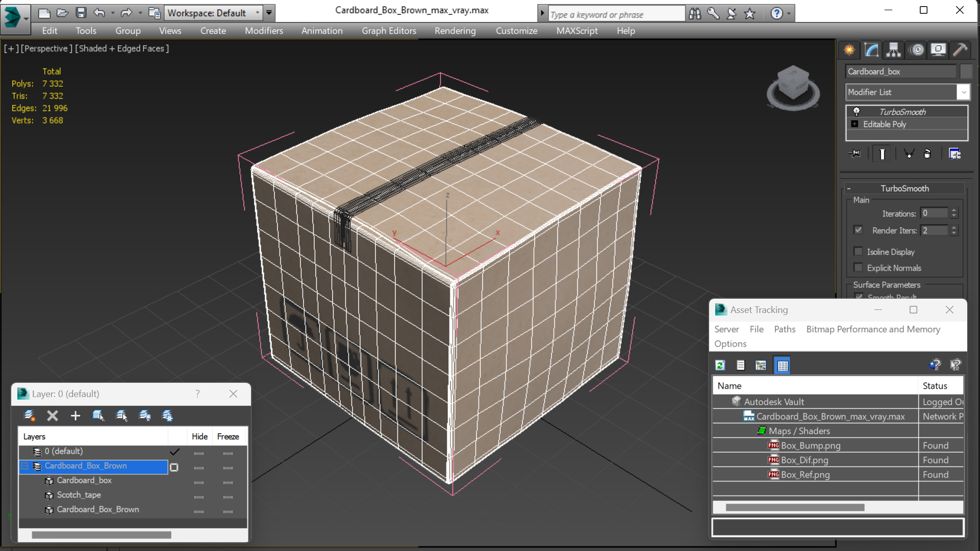980x551 pixels.
Task: Open Bitmap Performance and Memory menu
Action: pos(873,329)
